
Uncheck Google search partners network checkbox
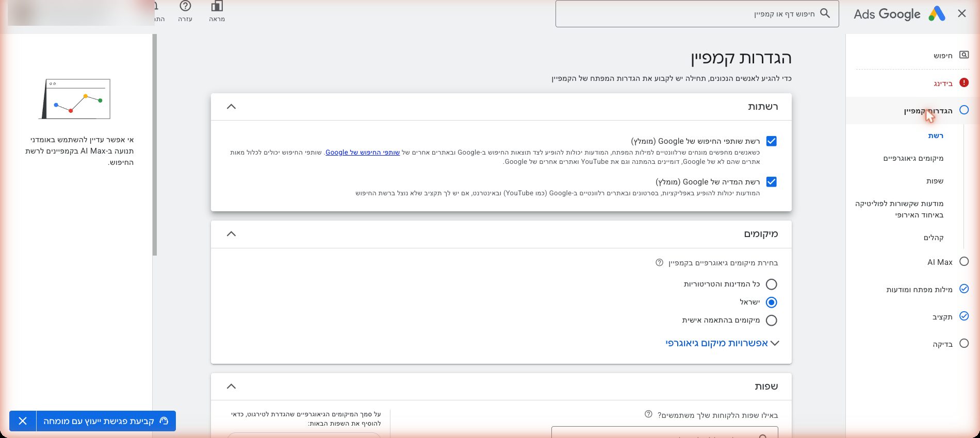[772, 141]
